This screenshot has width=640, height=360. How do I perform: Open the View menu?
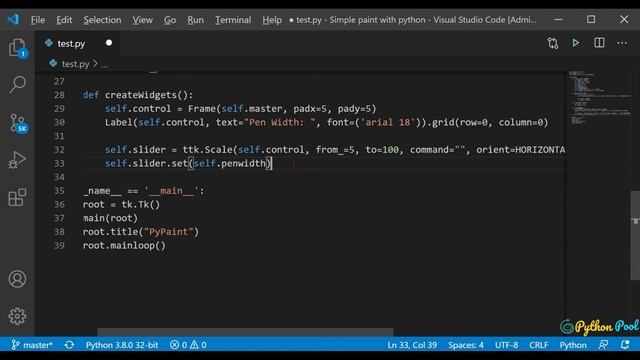[x=142, y=20]
